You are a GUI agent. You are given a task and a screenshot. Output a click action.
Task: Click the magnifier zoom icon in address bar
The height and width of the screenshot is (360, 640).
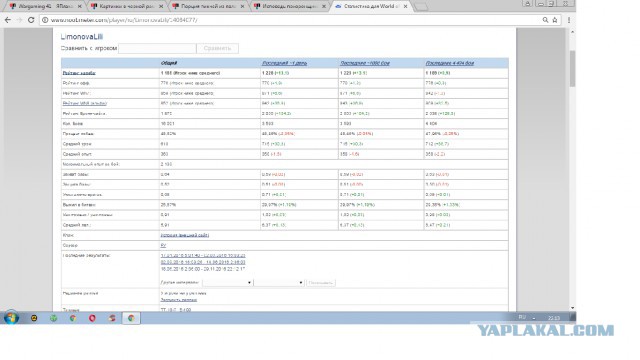click(x=545, y=20)
